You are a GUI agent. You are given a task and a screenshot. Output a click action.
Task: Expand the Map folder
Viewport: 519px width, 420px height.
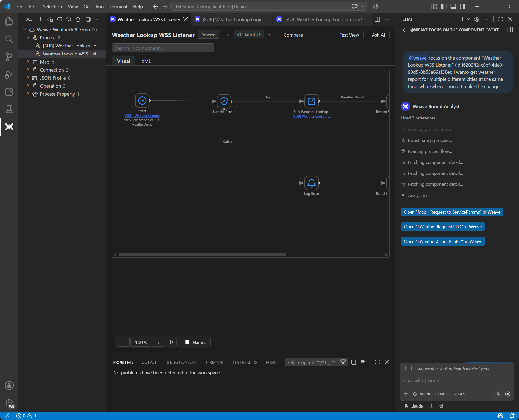(28, 62)
